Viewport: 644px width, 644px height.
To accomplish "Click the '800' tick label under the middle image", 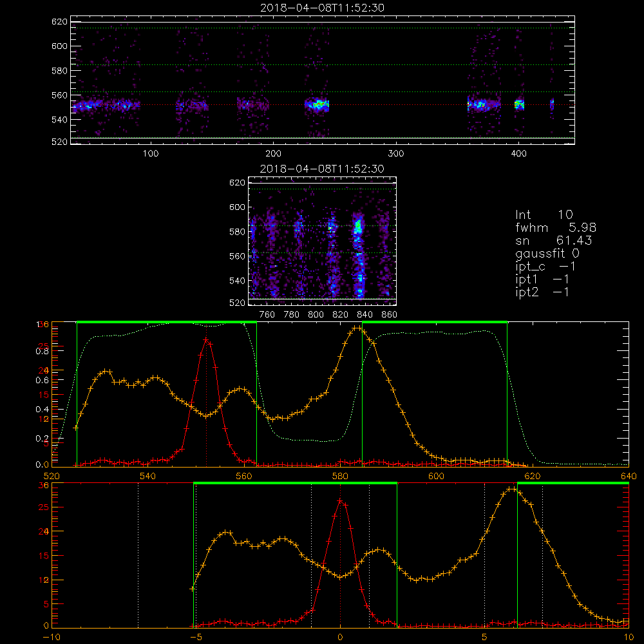I will pos(316,315).
